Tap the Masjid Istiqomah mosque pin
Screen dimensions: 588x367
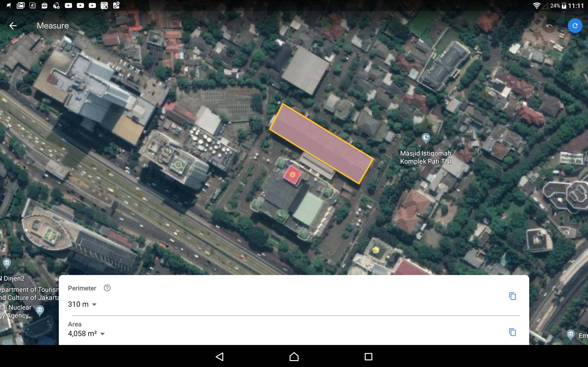click(426, 138)
